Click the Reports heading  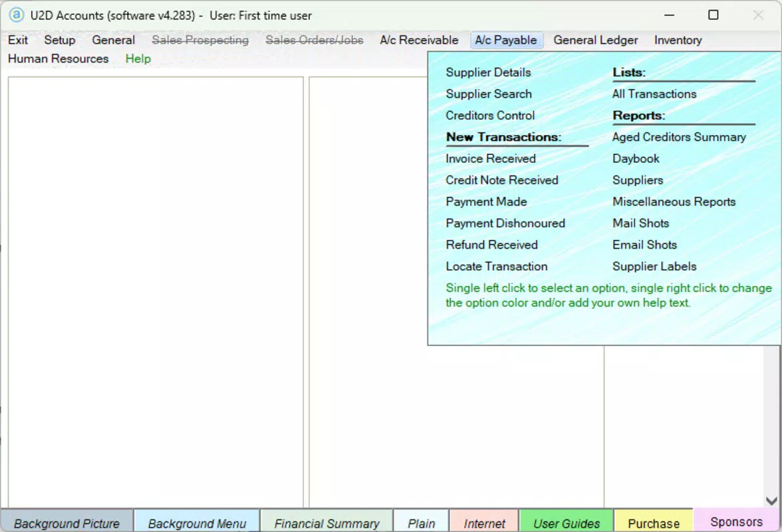point(639,115)
